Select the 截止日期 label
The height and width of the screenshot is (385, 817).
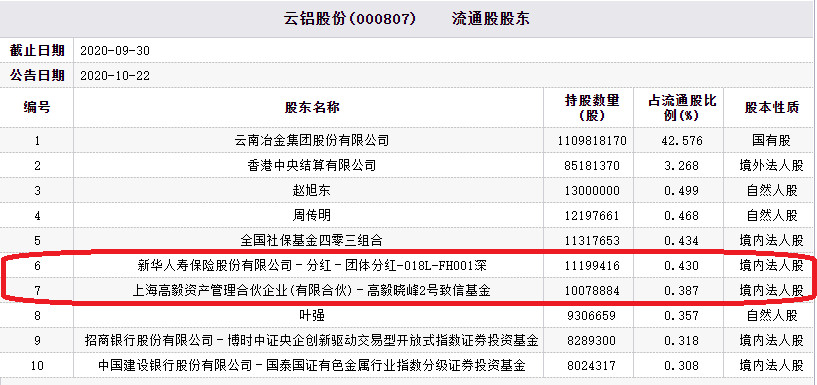(x=37, y=51)
